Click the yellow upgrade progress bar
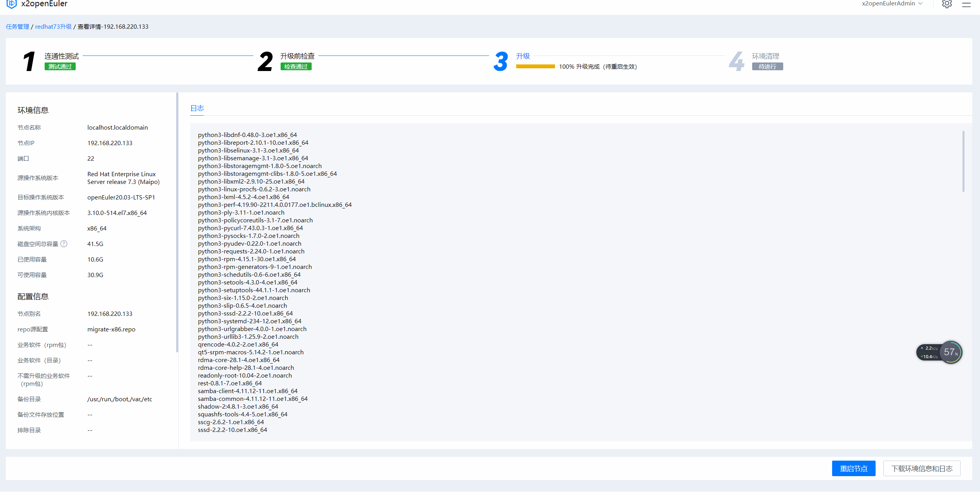The height and width of the screenshot is (494, 980). (535, 66)
